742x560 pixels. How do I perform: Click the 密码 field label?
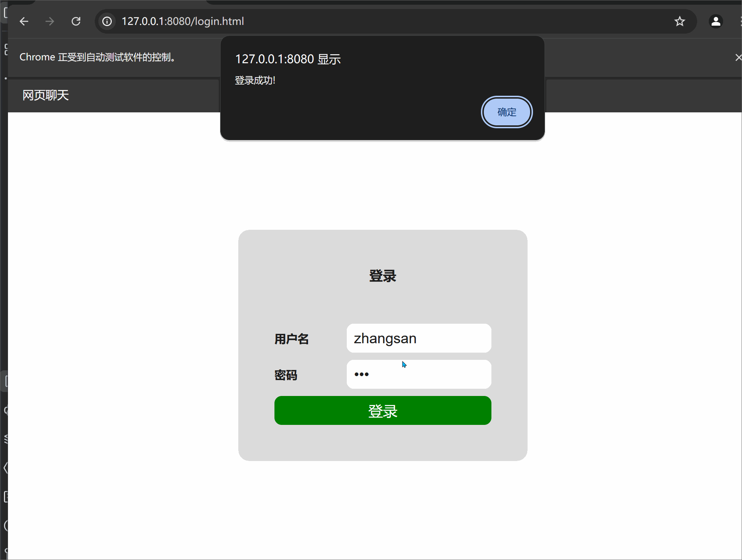pos(286,375)
